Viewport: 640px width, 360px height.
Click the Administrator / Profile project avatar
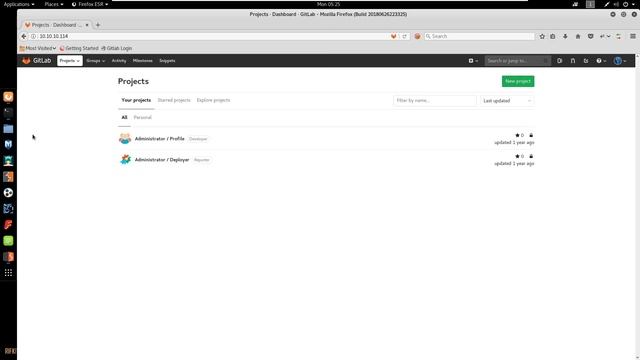tap(125, 139)
